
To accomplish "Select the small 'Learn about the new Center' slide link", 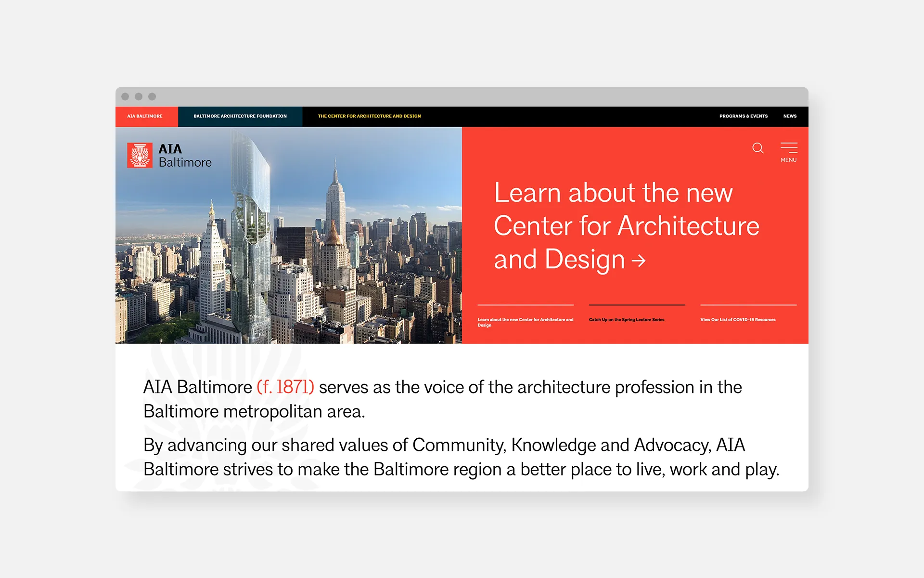I will [526, 322].
